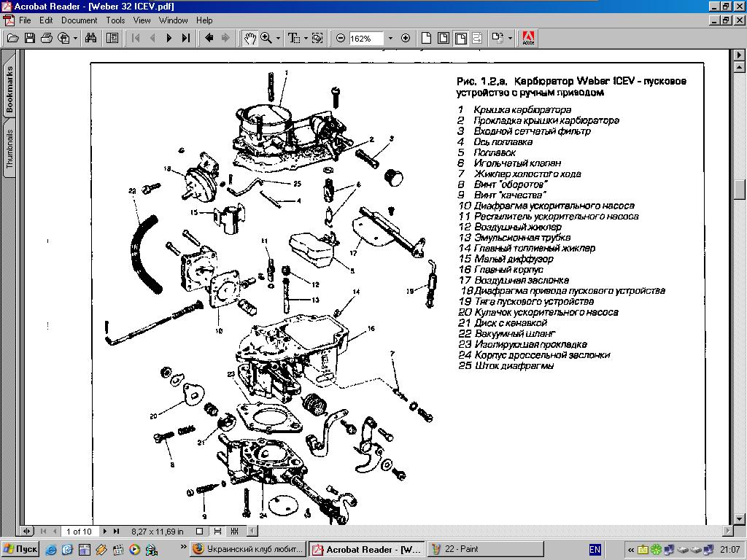Open the Document menu
Screen dimensions: 747x560
pyautogui.click(x=79, y=20)
